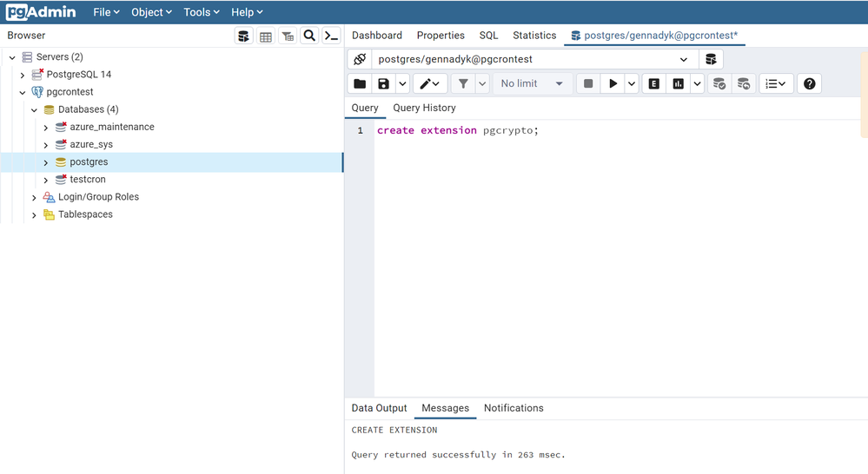Switch to the Dashboard tab
Image resolution: width=868 pixels, height=474 pixels.
click(377, 36)
